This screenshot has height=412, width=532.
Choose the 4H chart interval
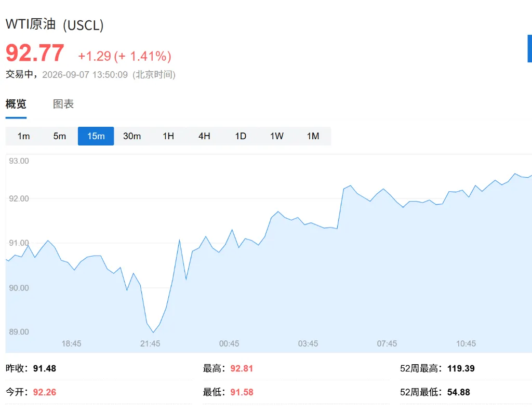click(x=204, y=136)
